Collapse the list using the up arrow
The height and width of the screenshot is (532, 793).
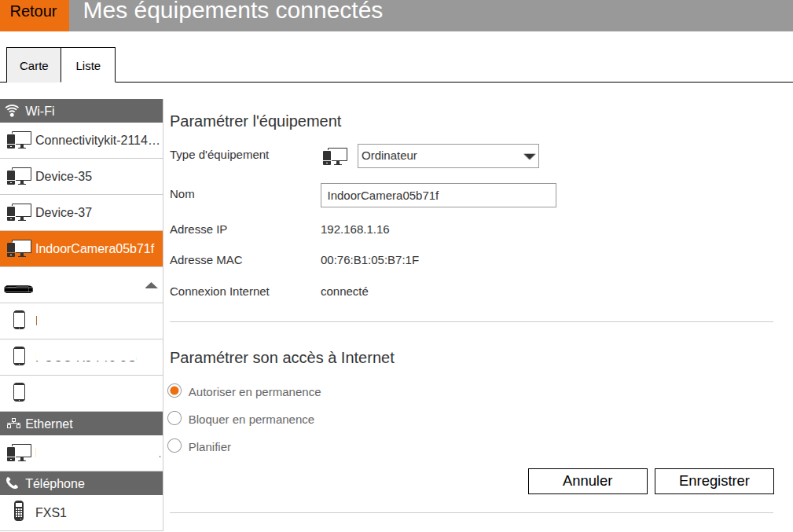[152, 285]
